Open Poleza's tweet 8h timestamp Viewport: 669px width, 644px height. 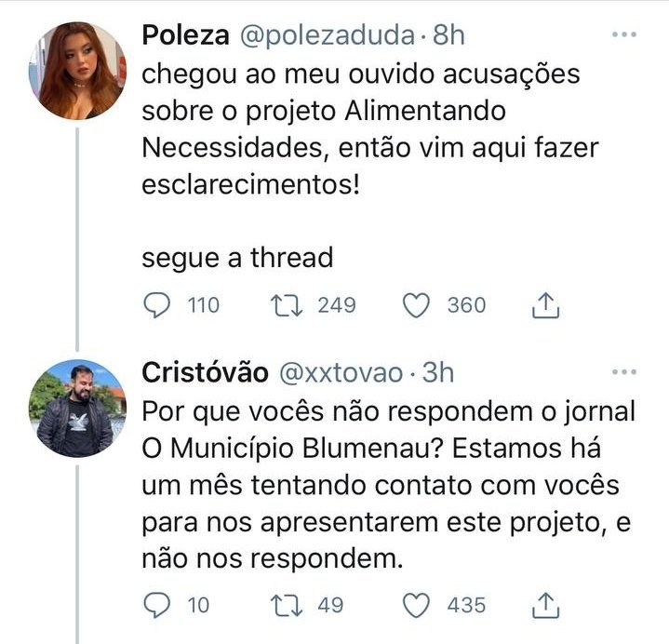tap(448, 35)
